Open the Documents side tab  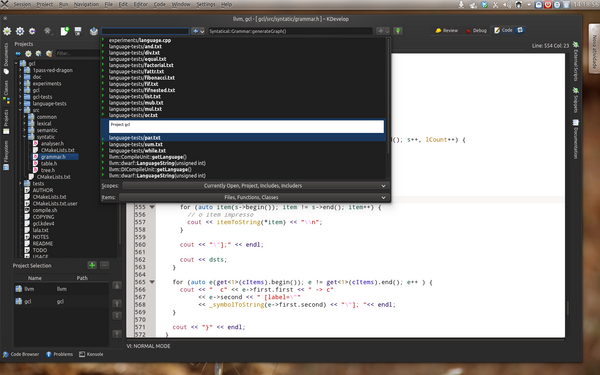tap(6, 58)
